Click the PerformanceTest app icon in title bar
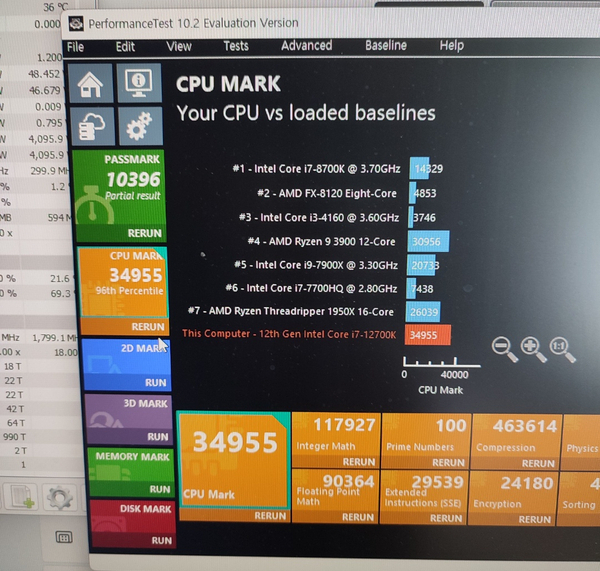600x571 pixels. pos(76,24)
